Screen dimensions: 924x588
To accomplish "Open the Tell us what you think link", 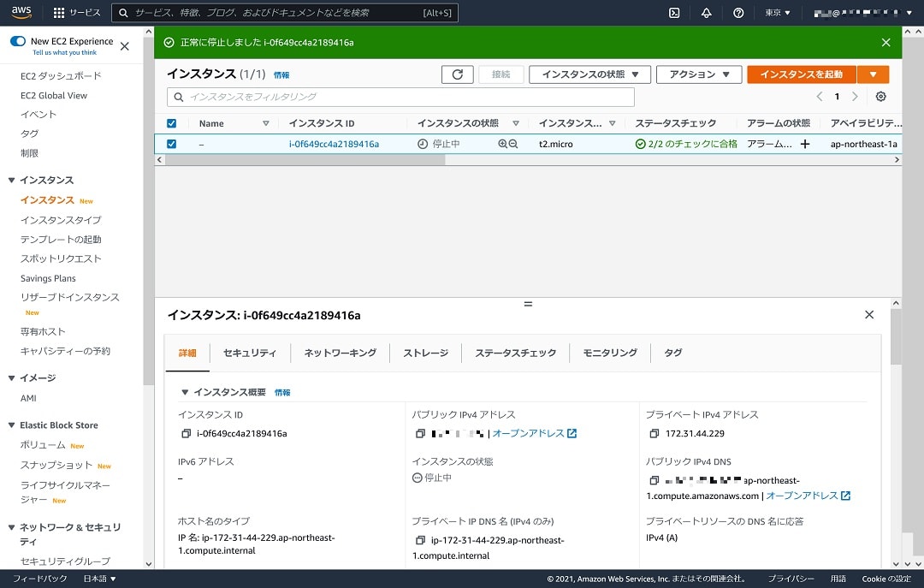I will (64, 52).
